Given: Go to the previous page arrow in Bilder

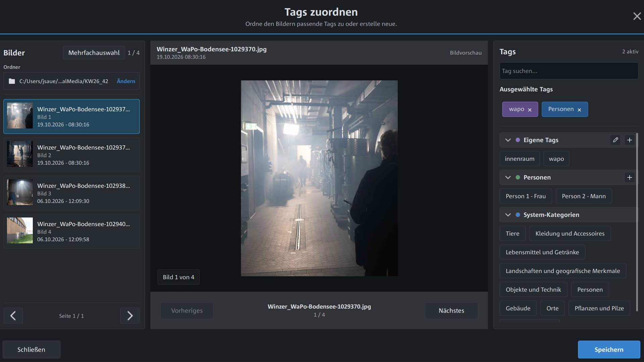Looking at the screenshot, I should [13, 315].
